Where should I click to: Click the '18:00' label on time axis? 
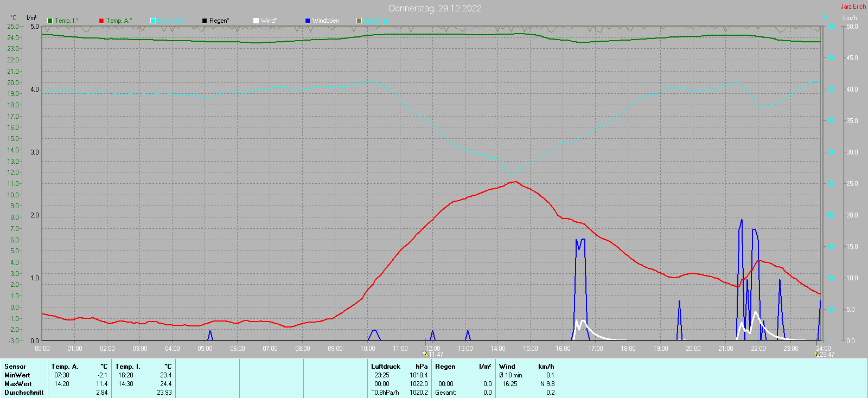(x=628, y=349)
